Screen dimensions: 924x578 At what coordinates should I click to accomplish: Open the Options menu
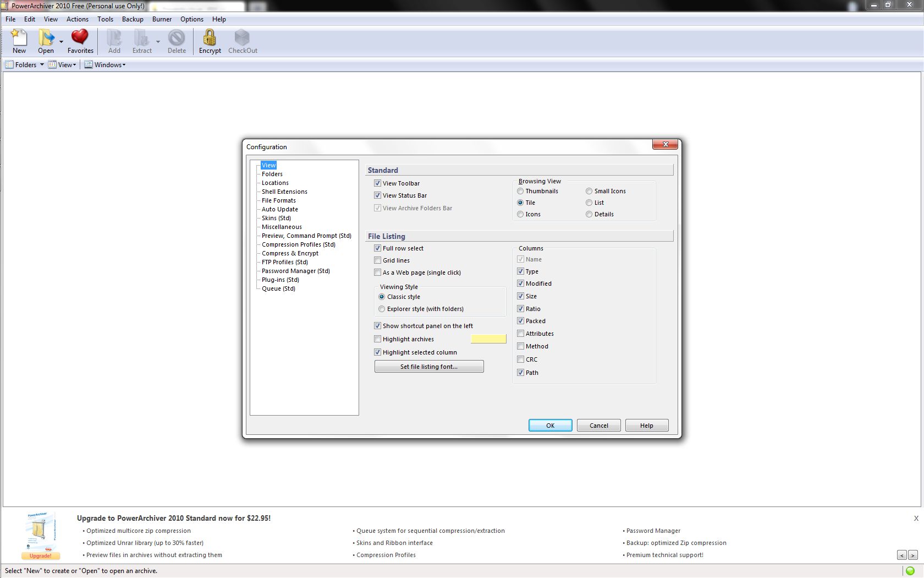pyautogui.click(x=192, y=19)
